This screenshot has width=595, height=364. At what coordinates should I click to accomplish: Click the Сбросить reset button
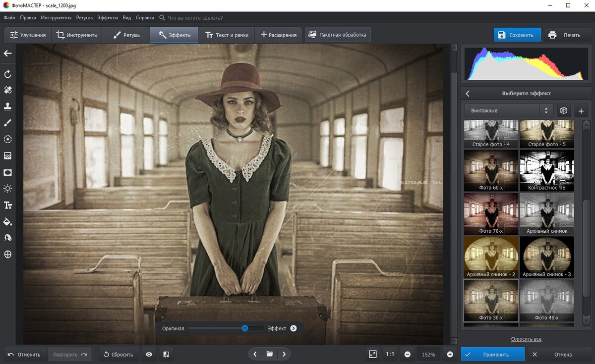click(x=119, y=355)
